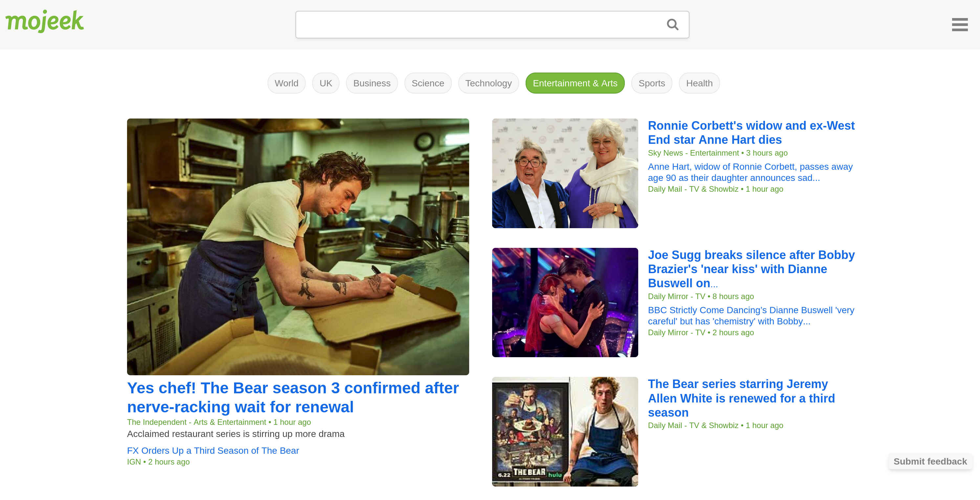Switch to Science category

tap(427, 83)
